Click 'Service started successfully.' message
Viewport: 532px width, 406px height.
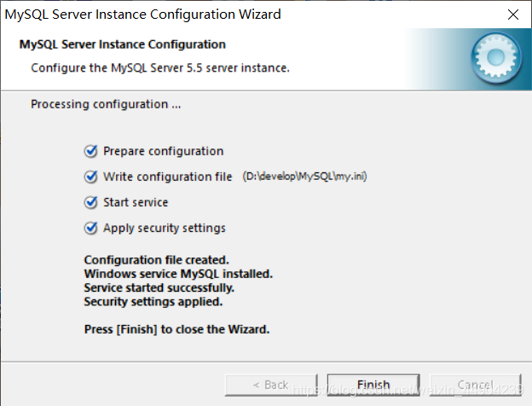tap(159, 287)
